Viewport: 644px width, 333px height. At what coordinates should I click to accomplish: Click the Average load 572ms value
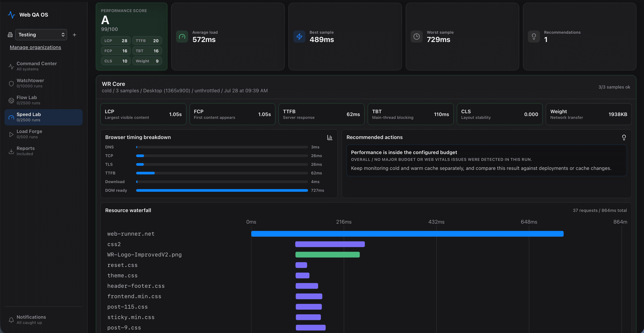point(204,40)
